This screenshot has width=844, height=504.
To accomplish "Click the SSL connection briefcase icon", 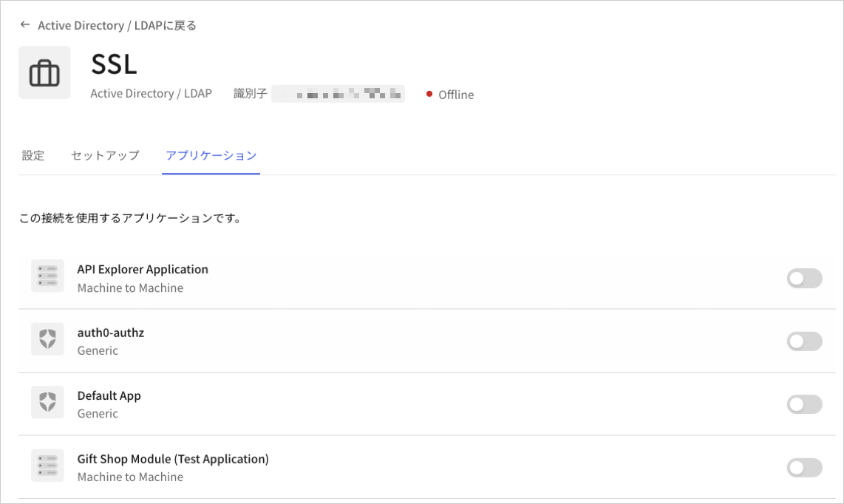I will (44, 72).
